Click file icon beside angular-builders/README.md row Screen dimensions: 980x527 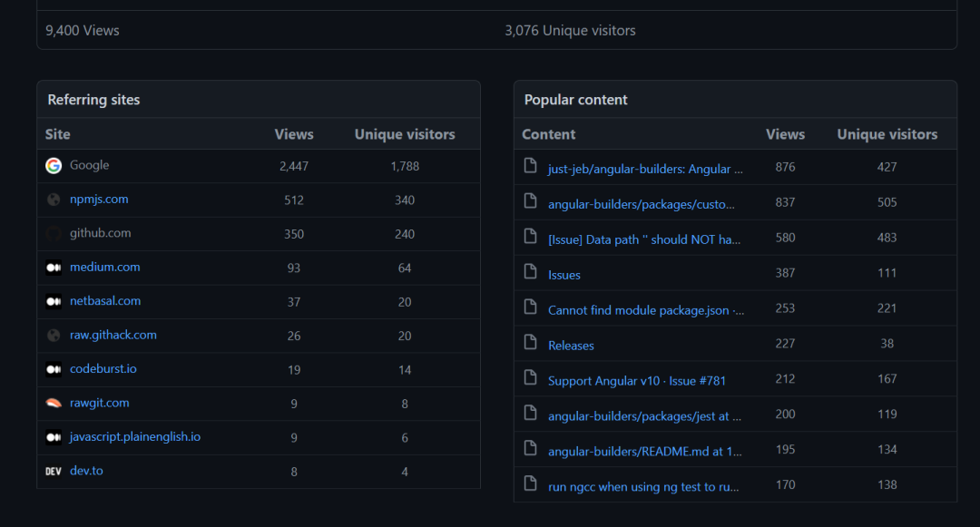coord(531,448)
